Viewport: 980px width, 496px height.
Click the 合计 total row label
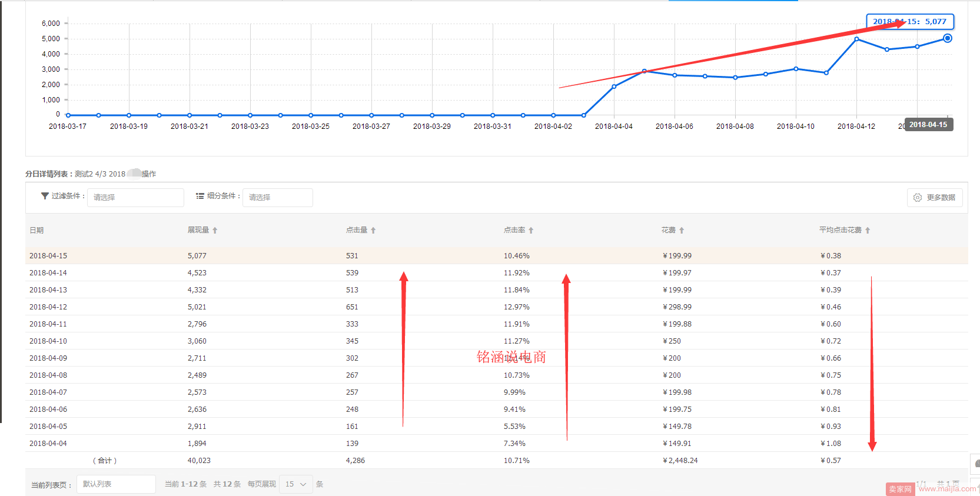tap(105, 461)
